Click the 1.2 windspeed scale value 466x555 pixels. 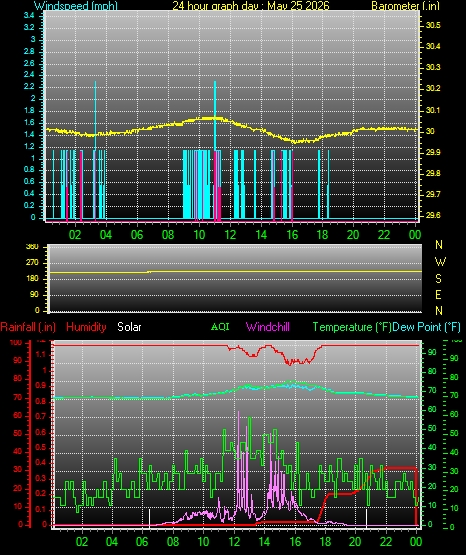tap(29, 146)
